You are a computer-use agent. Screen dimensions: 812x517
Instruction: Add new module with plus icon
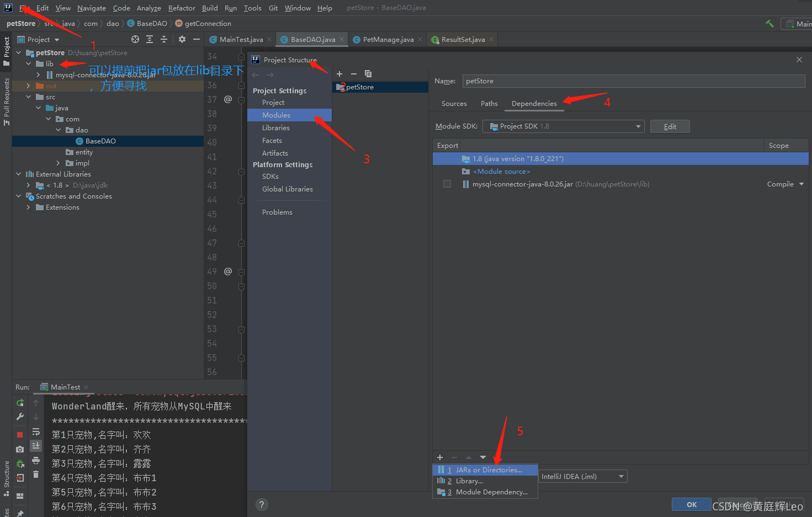[339, 73]
